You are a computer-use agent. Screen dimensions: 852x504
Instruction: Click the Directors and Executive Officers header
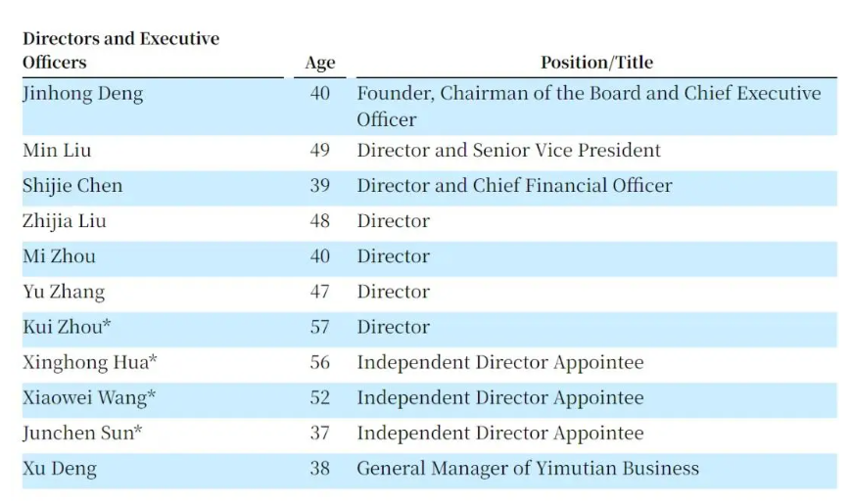pos(120,50)
